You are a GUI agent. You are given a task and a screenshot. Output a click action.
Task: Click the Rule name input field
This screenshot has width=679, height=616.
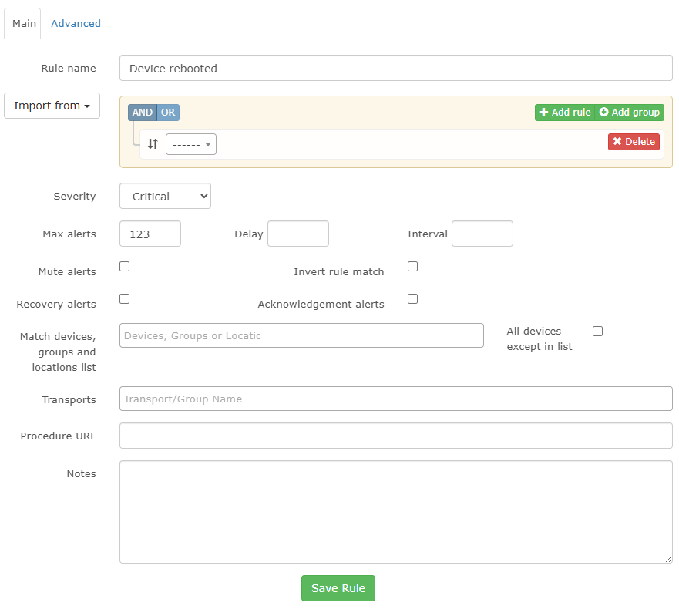pyautogui.click(x=395, y=69)
